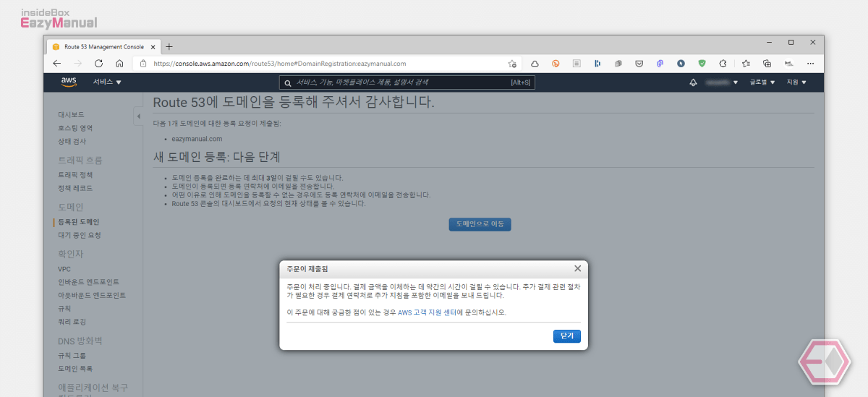The height and width of the screenshot is (397, 868).
Task: Go to 대시보드 in the sidebar
Action: 71,115
